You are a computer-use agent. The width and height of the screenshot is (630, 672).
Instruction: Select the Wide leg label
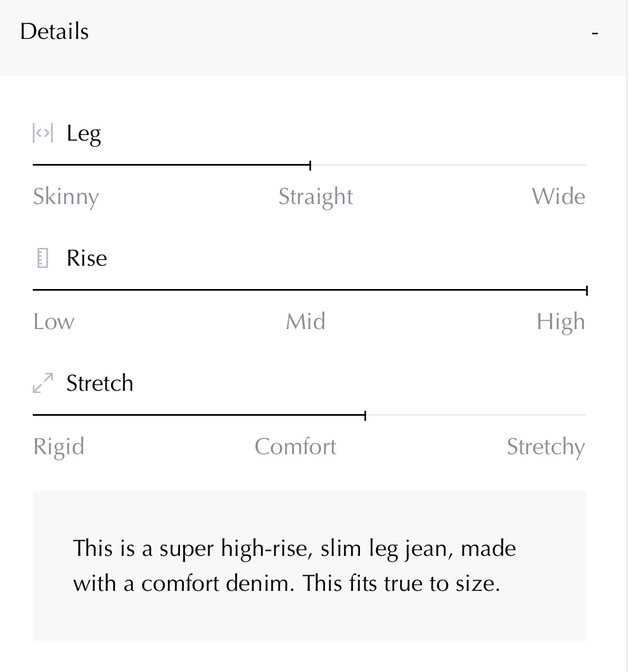coord(558,197)
